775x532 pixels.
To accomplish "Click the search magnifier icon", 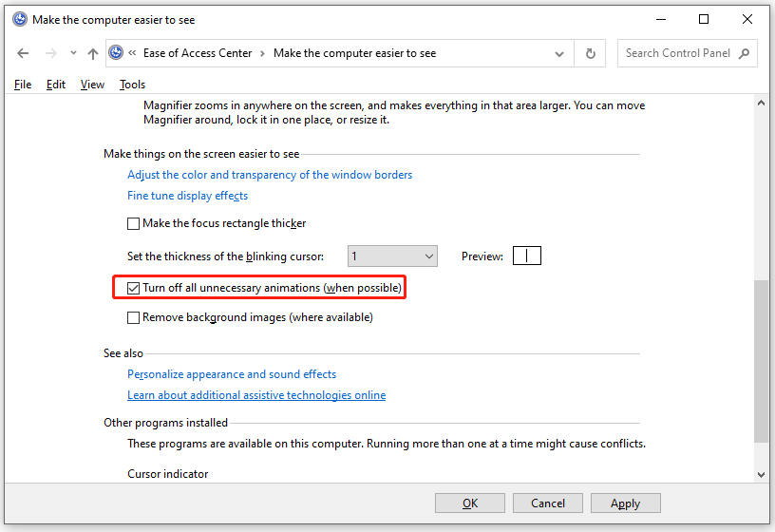I will pos(744,53).
